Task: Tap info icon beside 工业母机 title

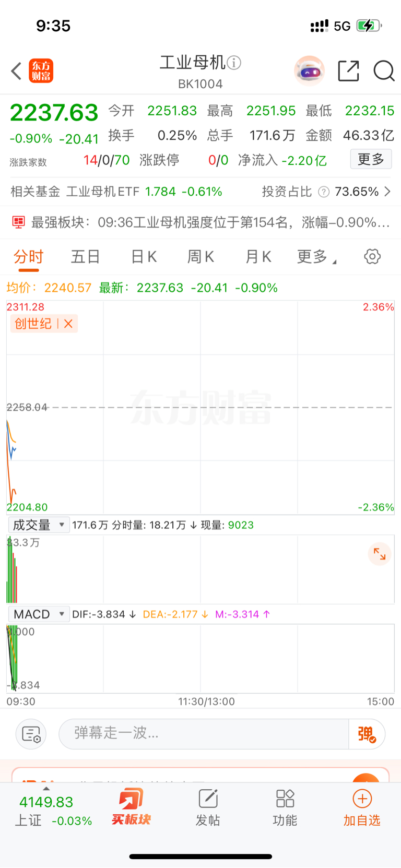Action: tap(234, 63)
